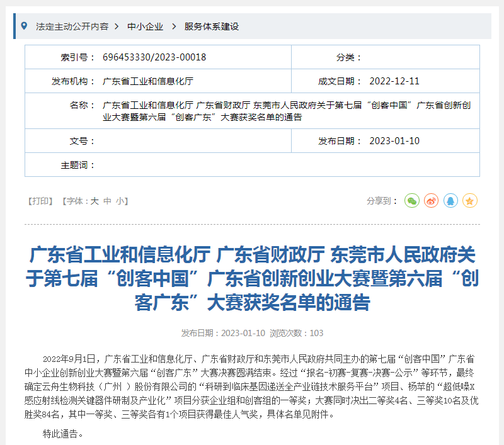
Task: Go to the 中小企业 breadcrumb section
Action: coord(145,26)
